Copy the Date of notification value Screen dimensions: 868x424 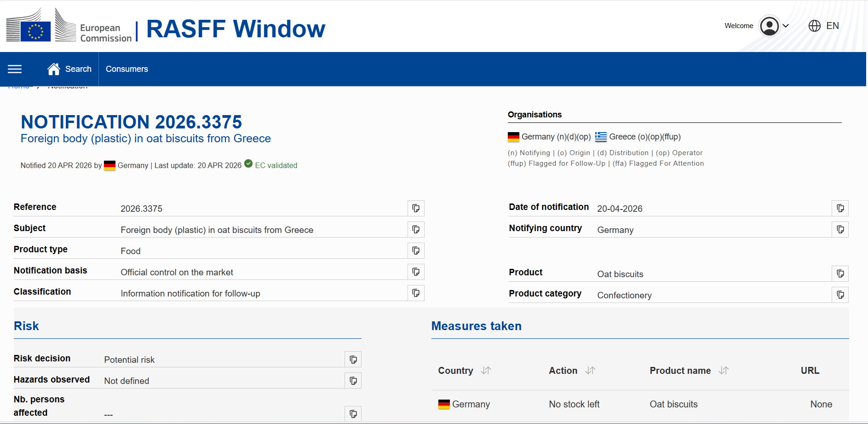click(840, 208)
